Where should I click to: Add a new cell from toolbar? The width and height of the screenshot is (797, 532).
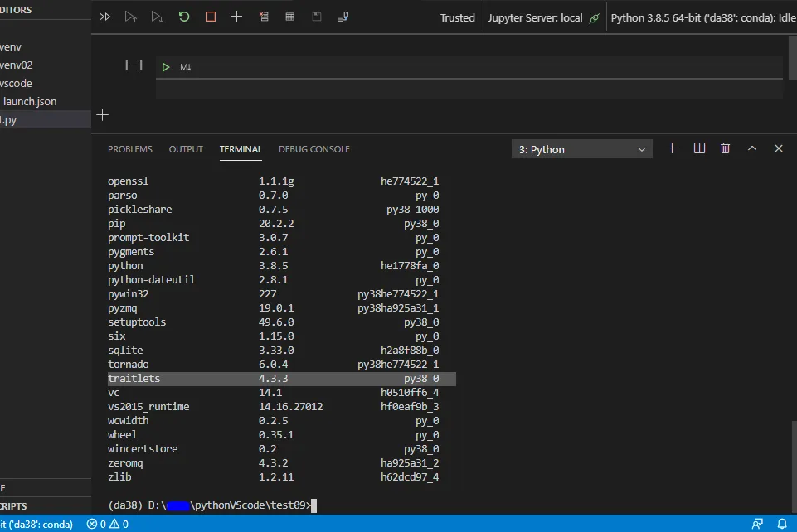[236, 17]
